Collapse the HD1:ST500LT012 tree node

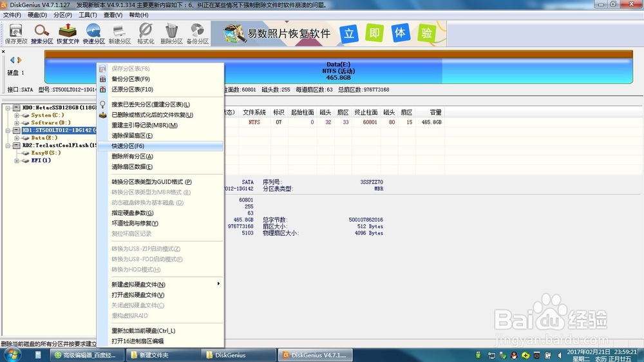8,130
